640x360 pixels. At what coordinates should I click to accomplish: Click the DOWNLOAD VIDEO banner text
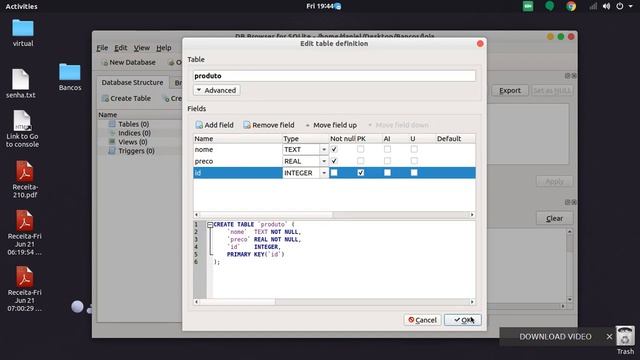coord(555,337)
